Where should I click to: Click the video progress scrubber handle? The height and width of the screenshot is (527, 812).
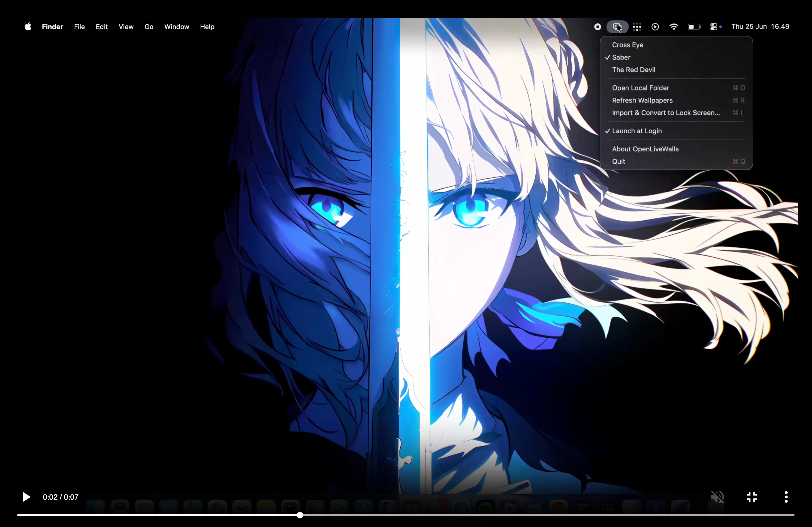coord(300,515)
